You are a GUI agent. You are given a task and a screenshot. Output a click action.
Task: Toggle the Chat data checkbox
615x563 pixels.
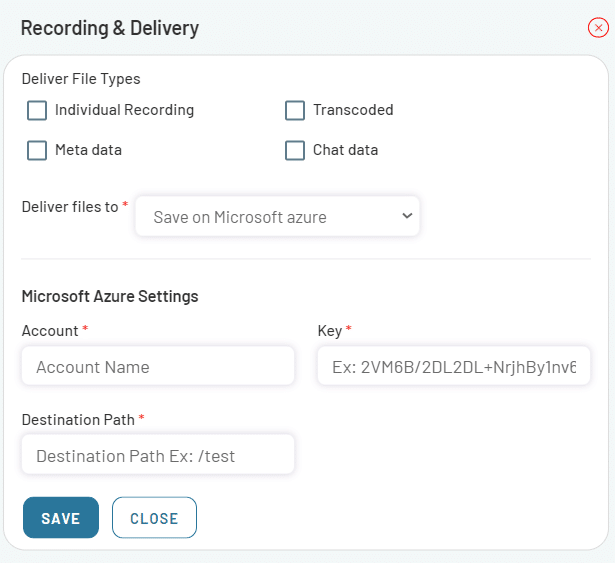pyautogui.click(x=295, y=150)
